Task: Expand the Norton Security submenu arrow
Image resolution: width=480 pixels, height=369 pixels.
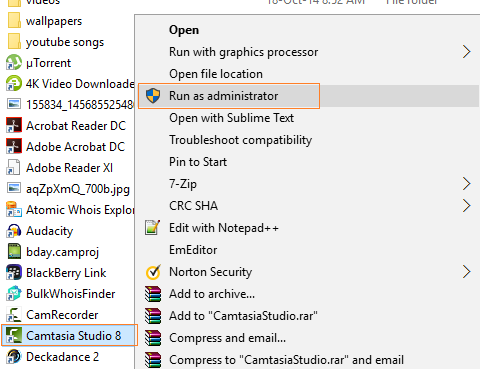Action: 467,272
